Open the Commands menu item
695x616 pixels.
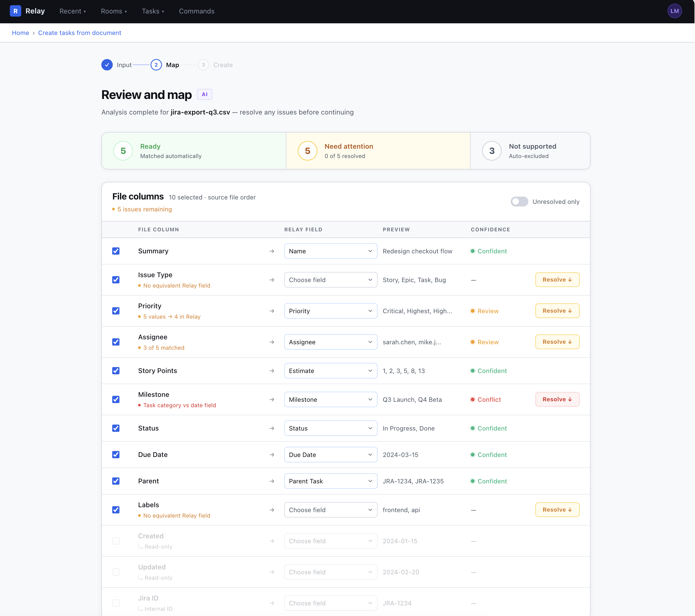[196, 11]
